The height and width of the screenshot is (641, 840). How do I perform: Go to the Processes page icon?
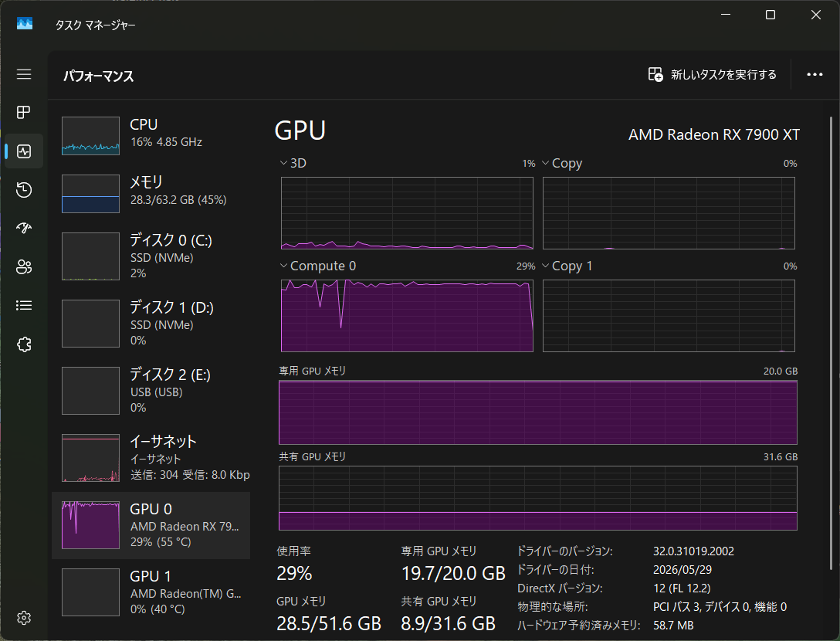pos(24,113)
